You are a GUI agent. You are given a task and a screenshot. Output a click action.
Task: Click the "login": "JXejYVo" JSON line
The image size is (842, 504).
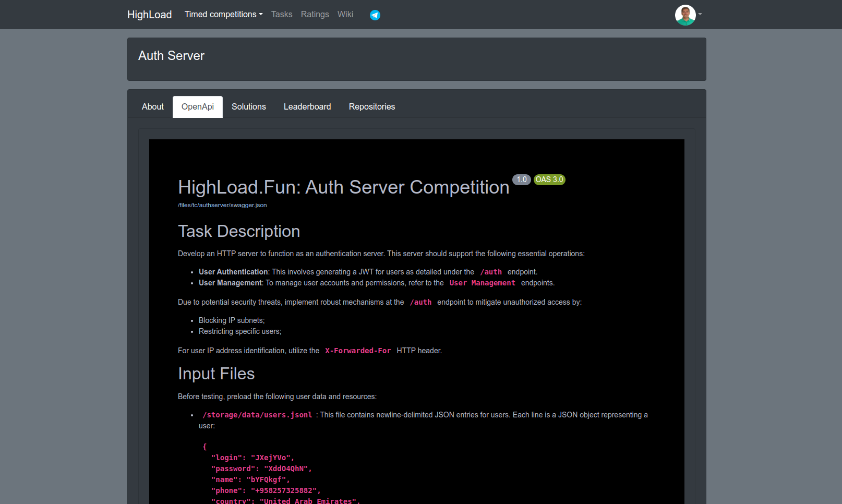(x=252, y=458)
